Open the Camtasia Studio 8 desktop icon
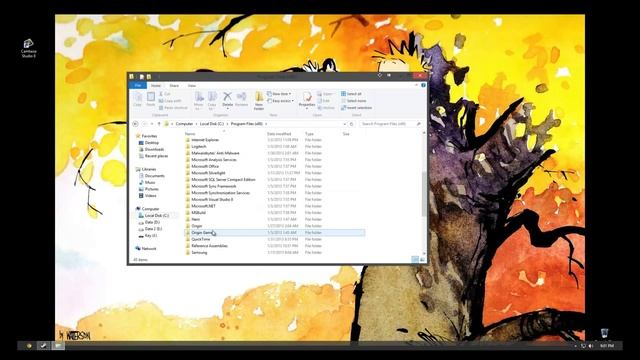The width and height of the screenshot is (640, 360). coord(29,49)
